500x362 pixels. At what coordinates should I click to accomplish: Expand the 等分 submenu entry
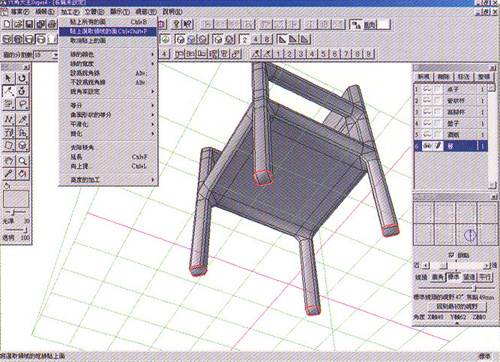[107, 105]
